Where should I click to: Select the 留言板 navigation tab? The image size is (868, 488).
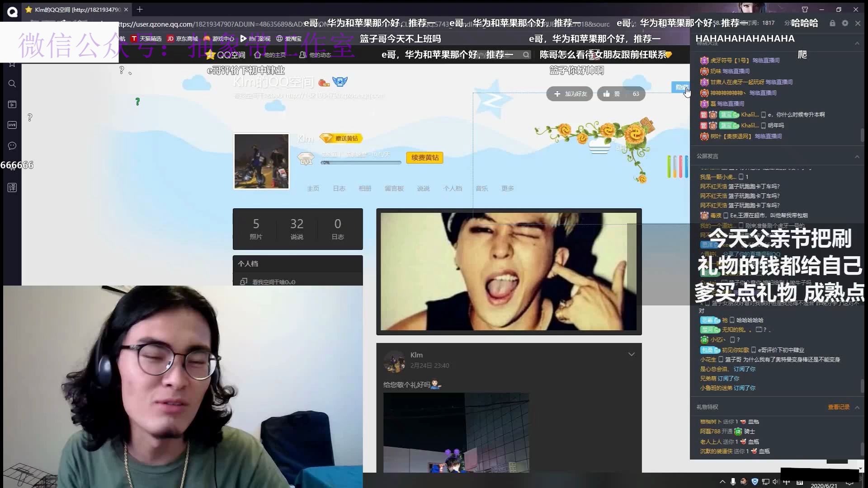[394, 188]
